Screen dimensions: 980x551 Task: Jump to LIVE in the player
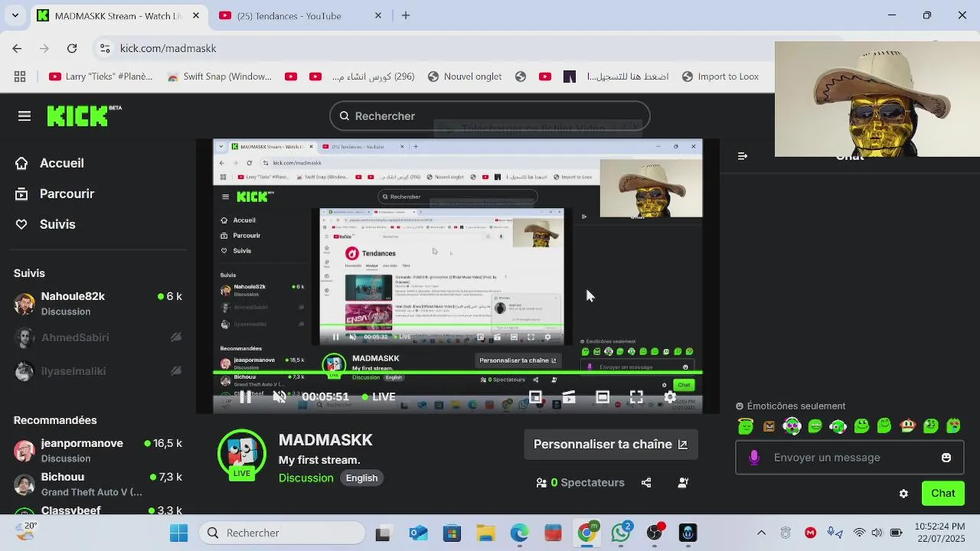click(x=379, y=396)
